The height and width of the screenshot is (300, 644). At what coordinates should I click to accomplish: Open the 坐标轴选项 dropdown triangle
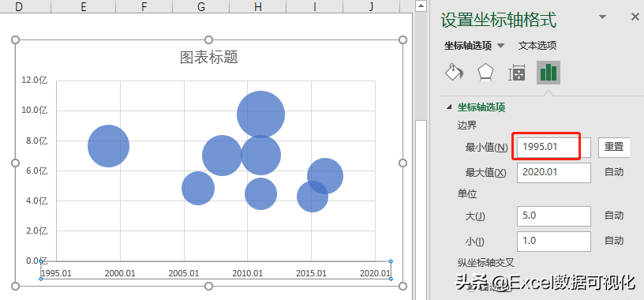point(500,46)
